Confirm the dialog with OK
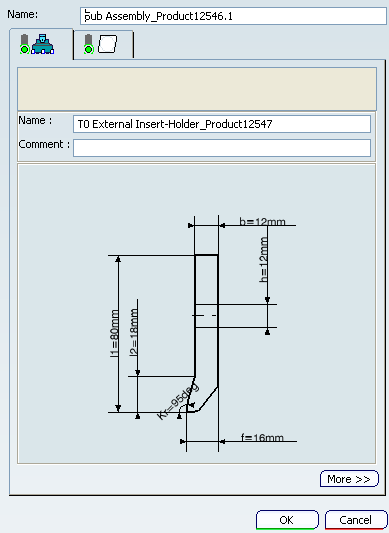 click(287, 520)
